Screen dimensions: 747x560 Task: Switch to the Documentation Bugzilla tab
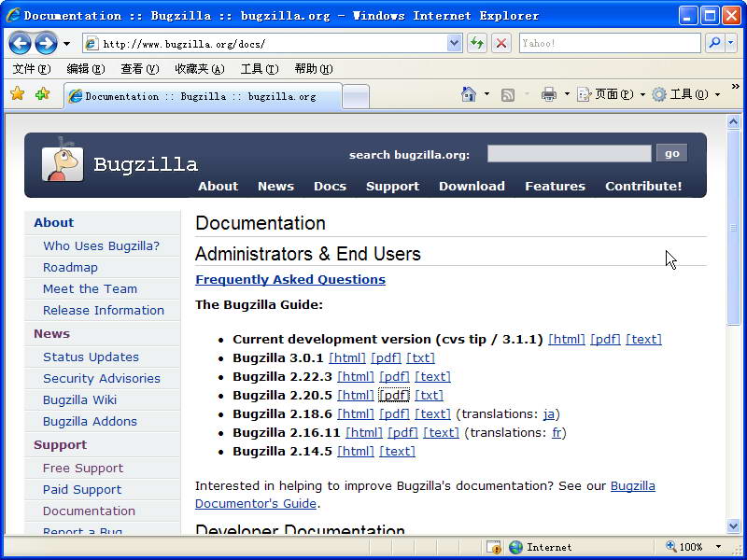tap(201, 96)
